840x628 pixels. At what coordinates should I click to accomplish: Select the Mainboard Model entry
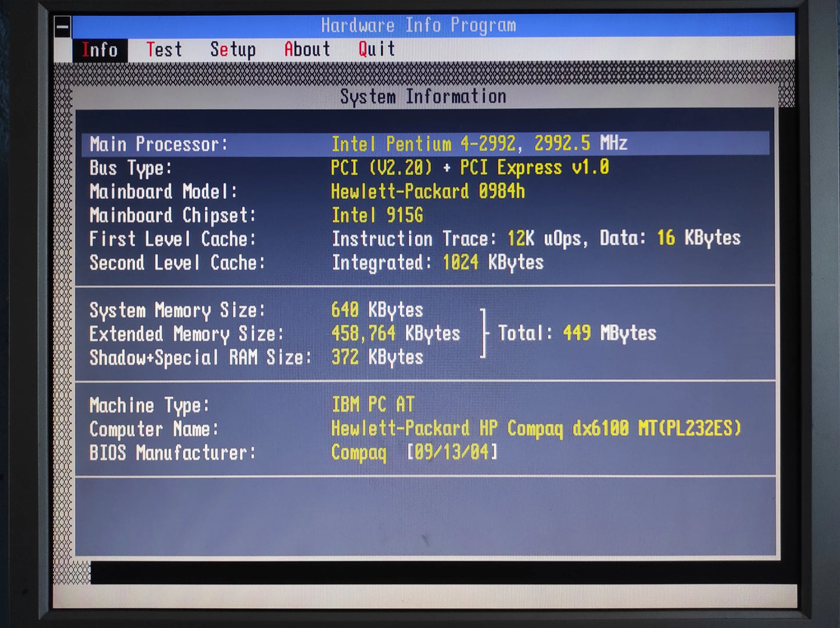click(426, 191)
